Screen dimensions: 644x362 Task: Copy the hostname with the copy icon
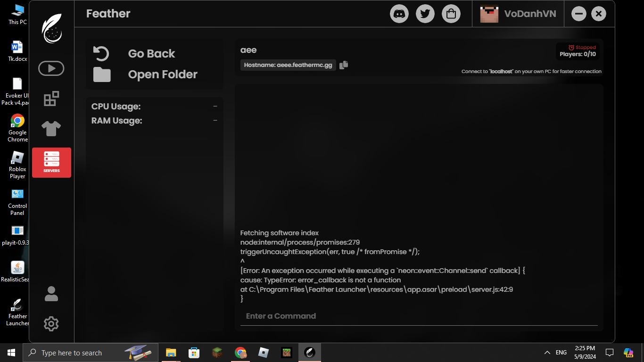pos(344,65)
